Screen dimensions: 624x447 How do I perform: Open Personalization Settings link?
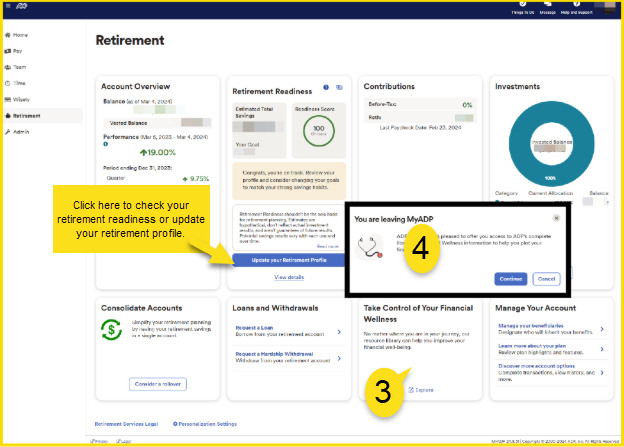pos(205,424)
